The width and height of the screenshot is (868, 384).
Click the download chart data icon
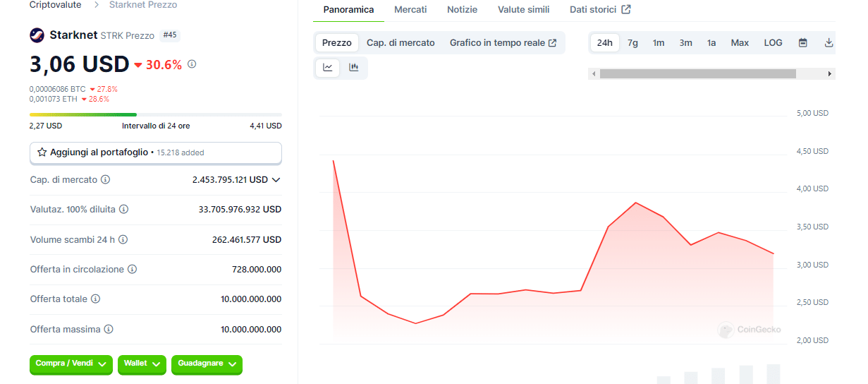tap(829, 43)
